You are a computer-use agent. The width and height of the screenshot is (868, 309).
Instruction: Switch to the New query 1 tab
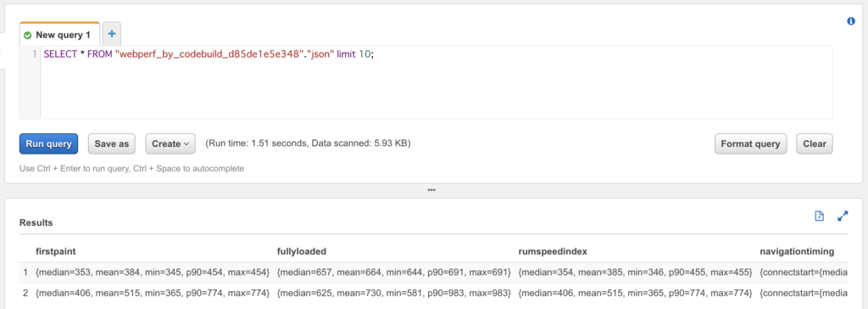point(60,35)
